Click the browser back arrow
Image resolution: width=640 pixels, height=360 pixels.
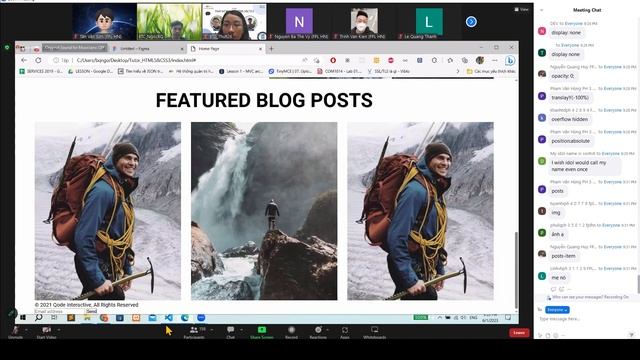[x=24, y=60]
